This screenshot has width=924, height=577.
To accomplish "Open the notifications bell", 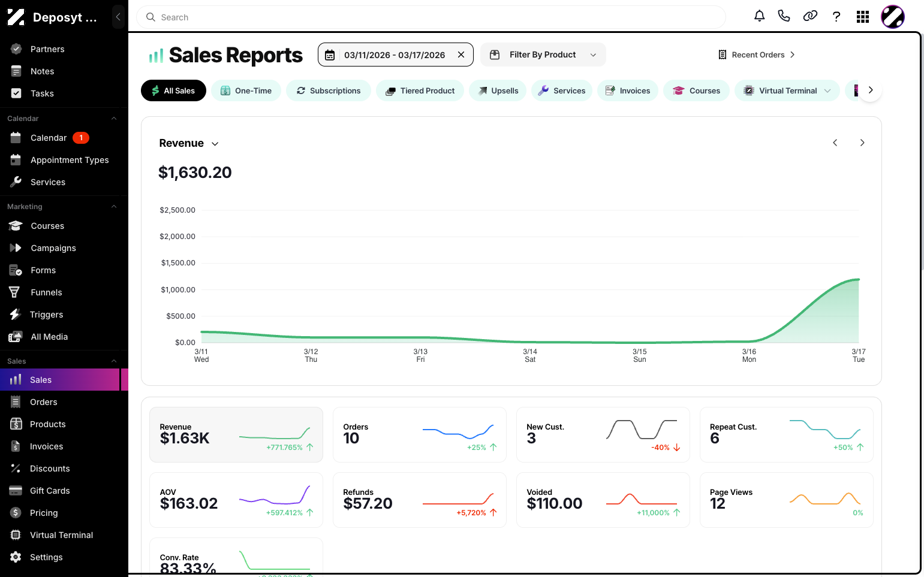I will tap(759, 16).
